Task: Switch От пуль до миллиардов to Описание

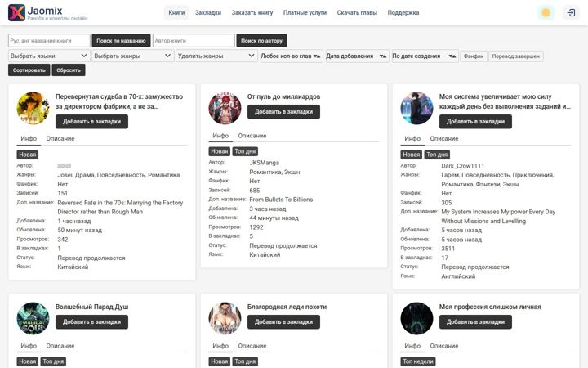Action: pos(252,136)
